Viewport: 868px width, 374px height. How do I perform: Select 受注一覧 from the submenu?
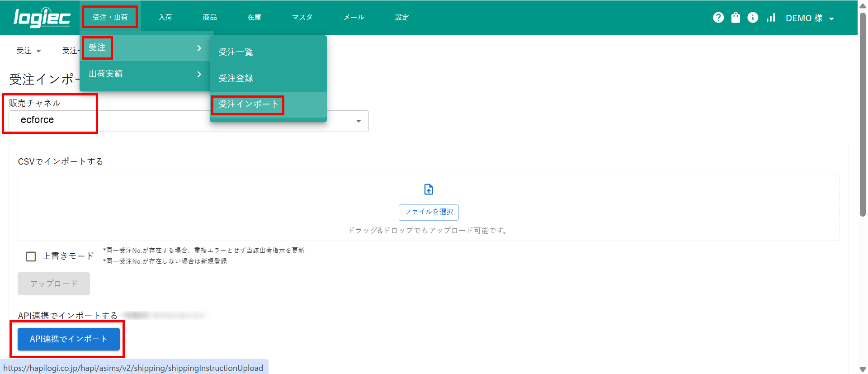click(x=236, y=52)
